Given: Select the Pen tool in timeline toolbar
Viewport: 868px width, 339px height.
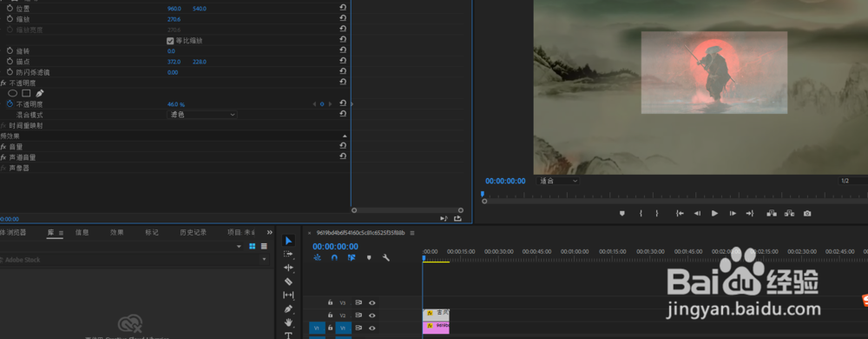Looking at the screenshot, I should click(288, 309).
